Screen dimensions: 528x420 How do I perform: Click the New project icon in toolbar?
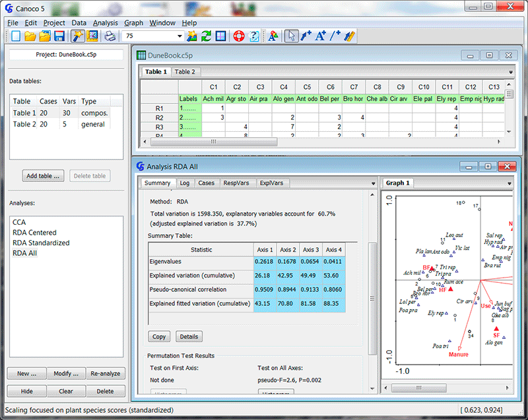(x=15, y=36)
